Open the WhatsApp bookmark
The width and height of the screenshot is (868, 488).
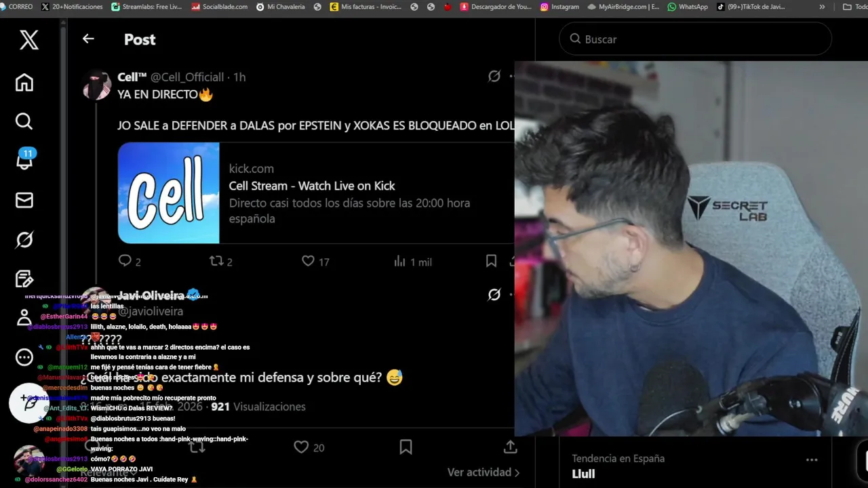688,7
